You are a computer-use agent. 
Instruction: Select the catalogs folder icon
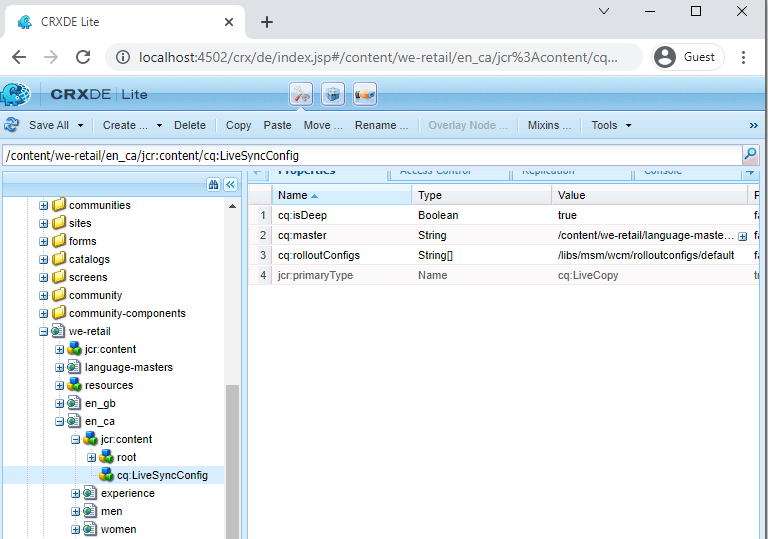point(59,259)
